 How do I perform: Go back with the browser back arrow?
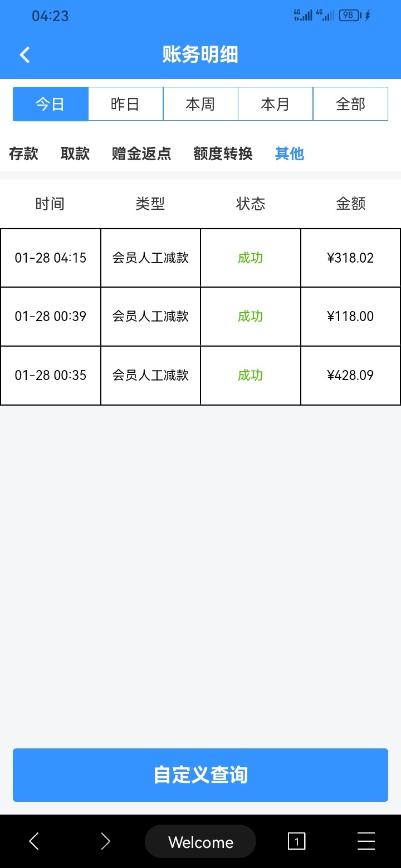click(34, 841)
